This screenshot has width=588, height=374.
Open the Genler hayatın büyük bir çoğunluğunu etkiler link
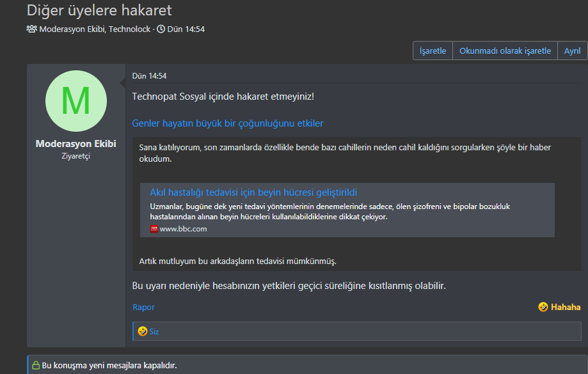click(227, 123)
